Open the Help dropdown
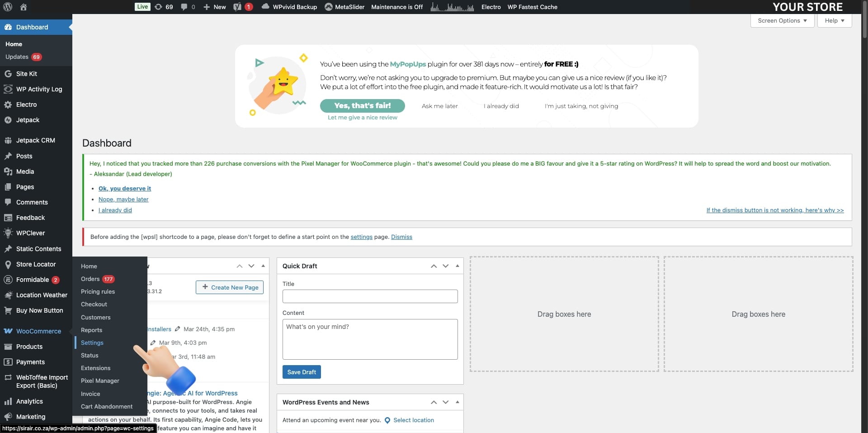The width and height of the screenshot is (868, 433). coord(833,21)
